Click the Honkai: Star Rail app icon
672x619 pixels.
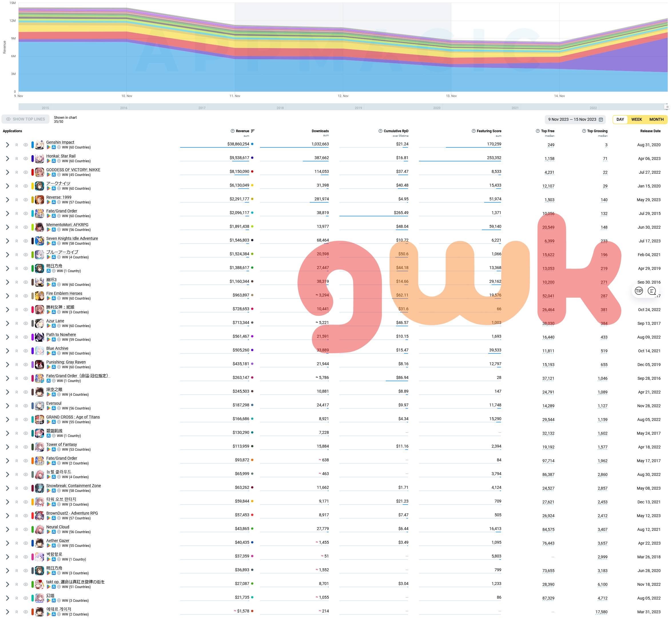pyautogui.click(x=39, y=159)
